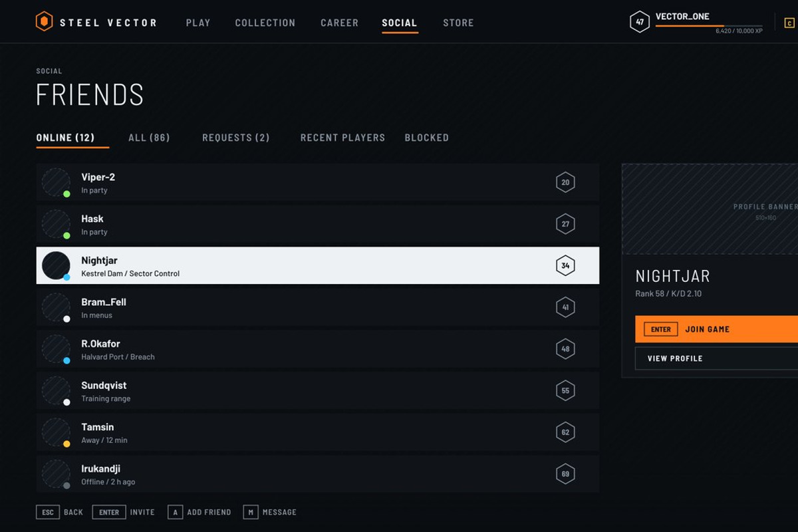Image resolution: width=798 pixels, height=532 pixels.
Task: Click the Invite label in the footer
Action: click(x=142, y=512)
